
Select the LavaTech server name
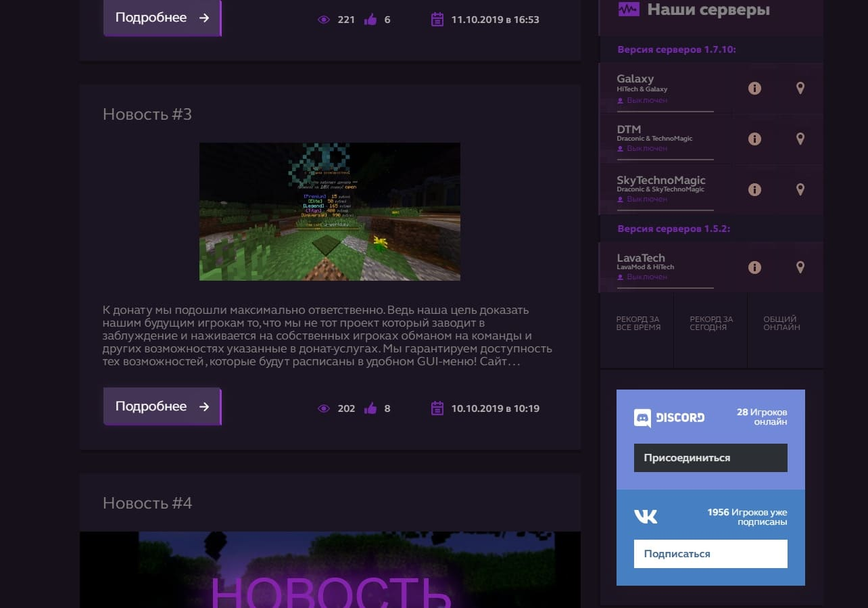[641, 258]
